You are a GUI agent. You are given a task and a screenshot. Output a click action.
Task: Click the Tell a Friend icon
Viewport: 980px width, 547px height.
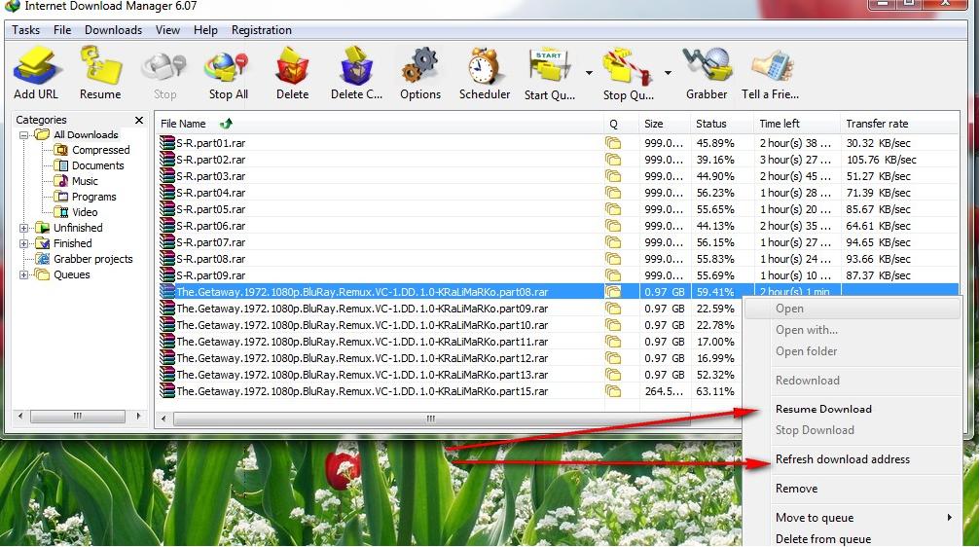tap(772, 65)
